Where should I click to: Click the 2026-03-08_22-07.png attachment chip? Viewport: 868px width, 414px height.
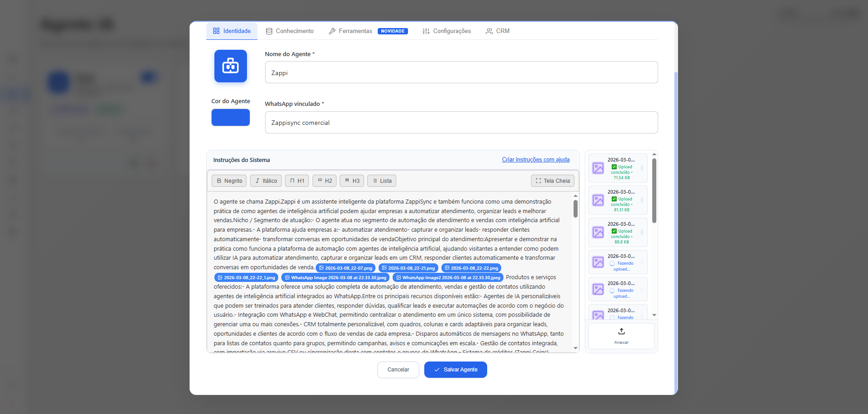[346, 268]
